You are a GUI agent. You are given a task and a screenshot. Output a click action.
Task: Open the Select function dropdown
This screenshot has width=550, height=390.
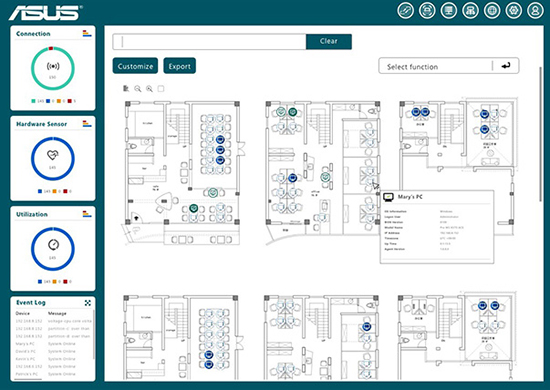(x=435, y=66)
